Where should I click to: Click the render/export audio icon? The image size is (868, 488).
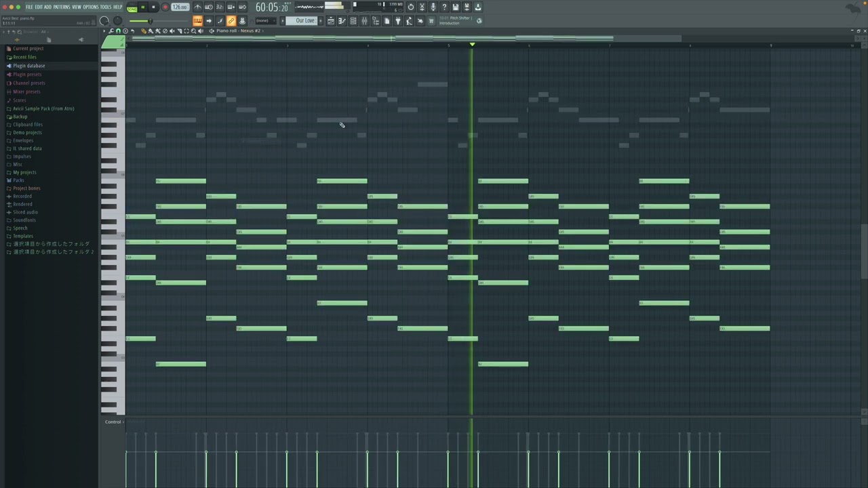click(x=477, y=7)
